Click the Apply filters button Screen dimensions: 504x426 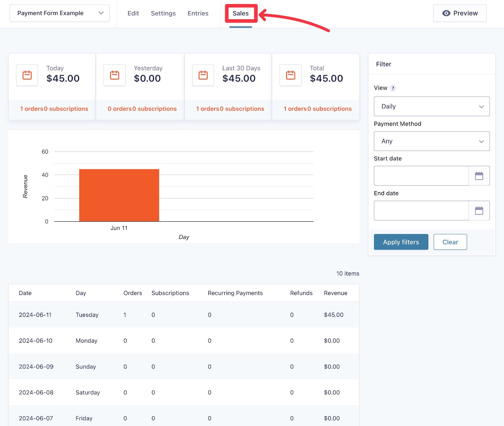point(401,242)
